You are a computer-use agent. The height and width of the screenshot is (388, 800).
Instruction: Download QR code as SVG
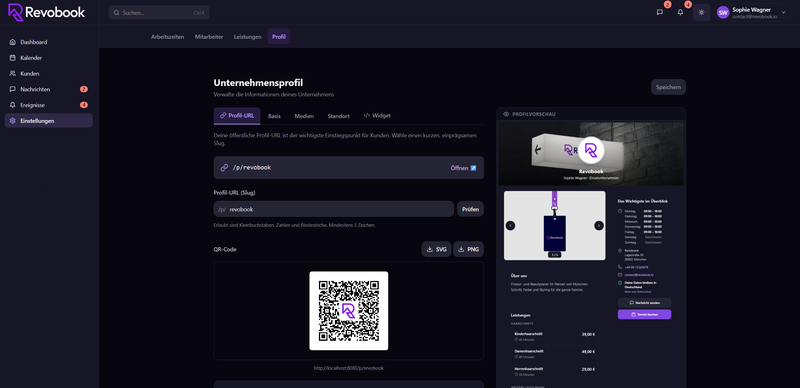coord(436,250)
